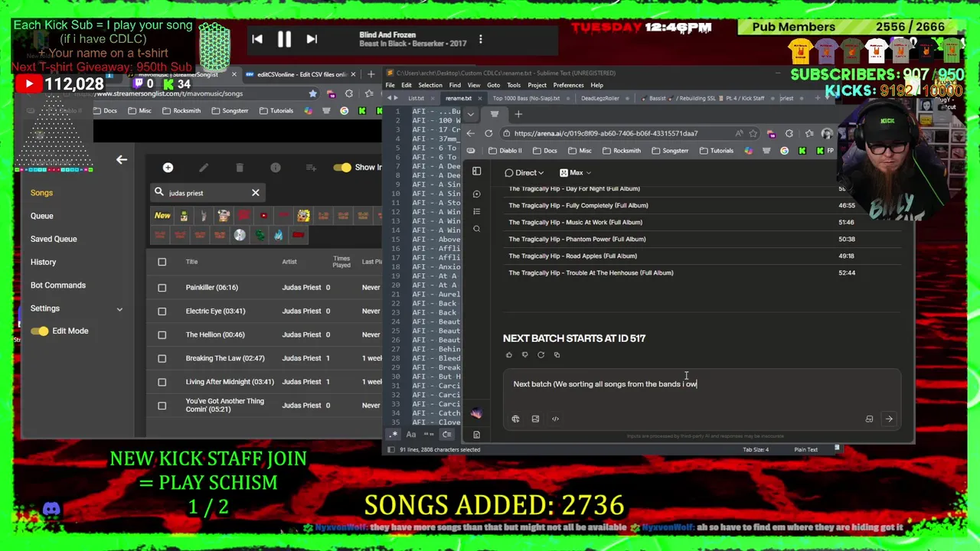Open the Sublime Text Preferences menu
980x551 pixels.
pyautogui.click(x=568, y=85)
